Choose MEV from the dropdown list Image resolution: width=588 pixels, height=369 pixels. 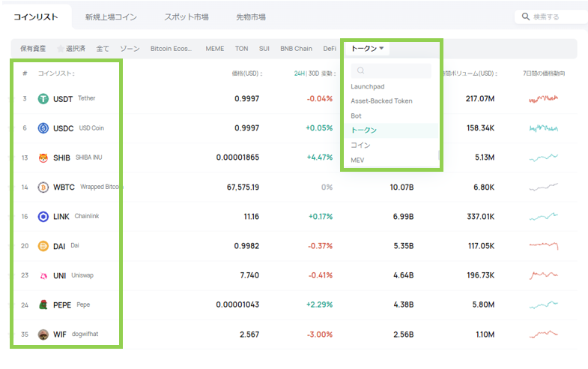(x=357, y=160)
